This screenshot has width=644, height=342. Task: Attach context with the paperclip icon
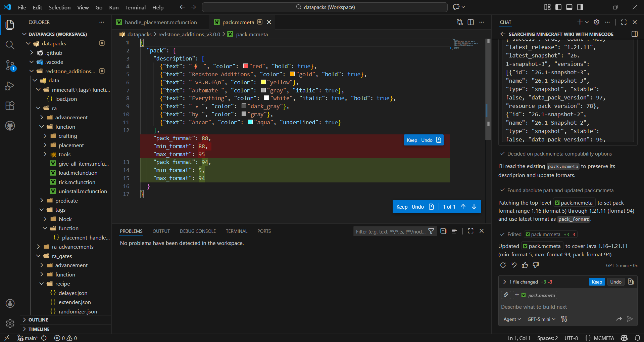tap(506, 295)
